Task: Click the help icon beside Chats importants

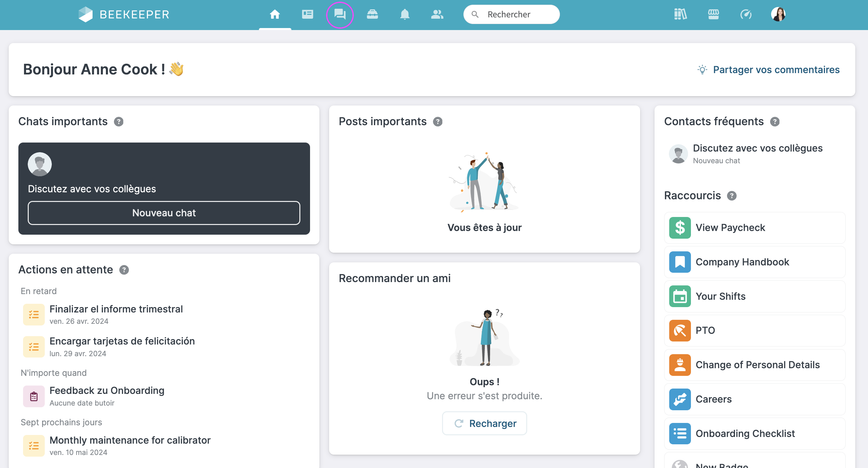Action: (x=119, y=122)
